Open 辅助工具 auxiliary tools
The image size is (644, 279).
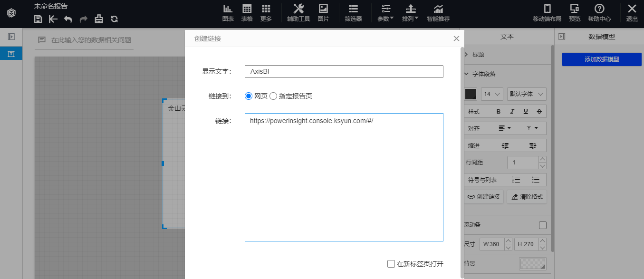point(298,13)
